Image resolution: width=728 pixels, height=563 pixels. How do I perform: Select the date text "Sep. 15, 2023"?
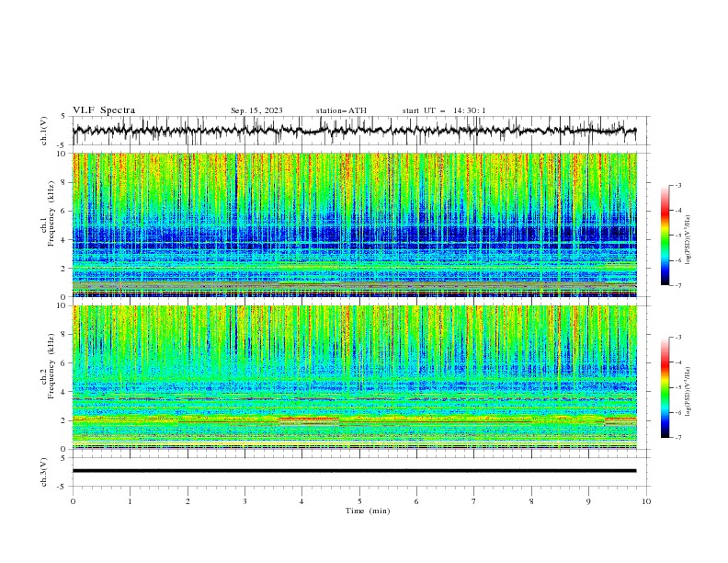(256, 110)
